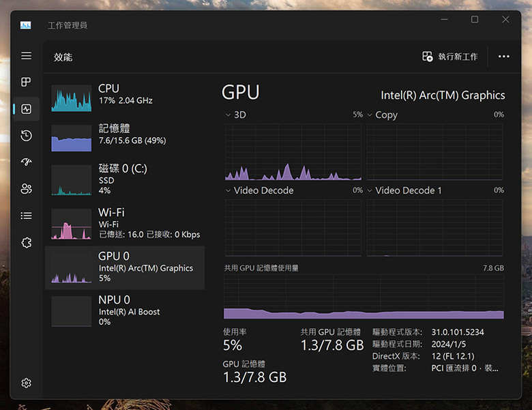Click 執行新工作 button label
Viewport: 532px width, 410px height.
tap(458, 57)
